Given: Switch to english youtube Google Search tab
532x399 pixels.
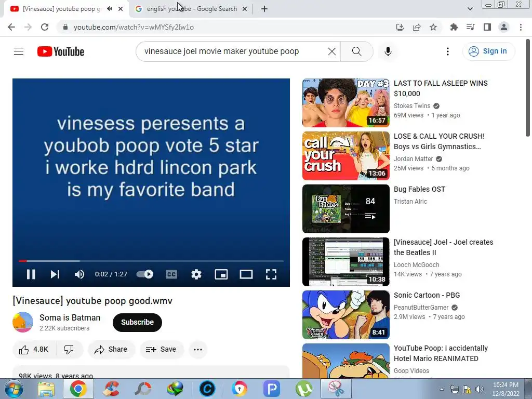Looking at the screenshot, I should (x=192, y=9).
